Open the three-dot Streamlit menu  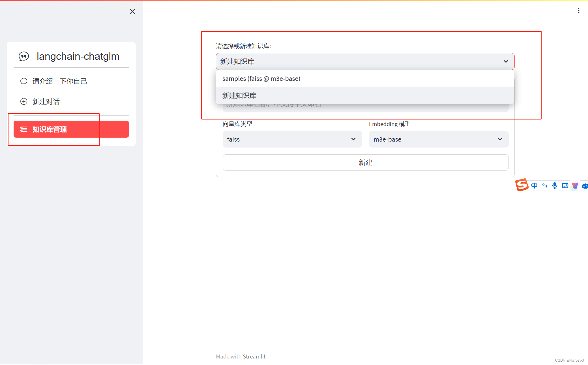pos(578,10)
